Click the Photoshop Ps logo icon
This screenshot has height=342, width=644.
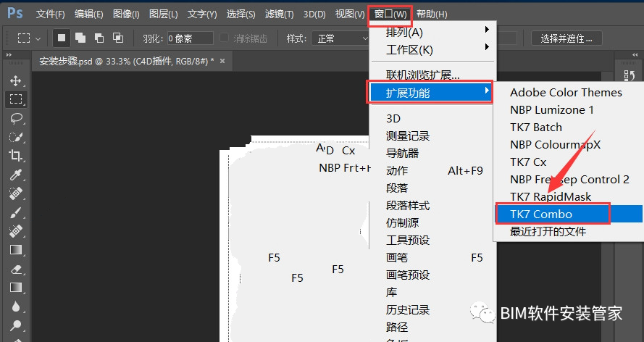(14, 14)
